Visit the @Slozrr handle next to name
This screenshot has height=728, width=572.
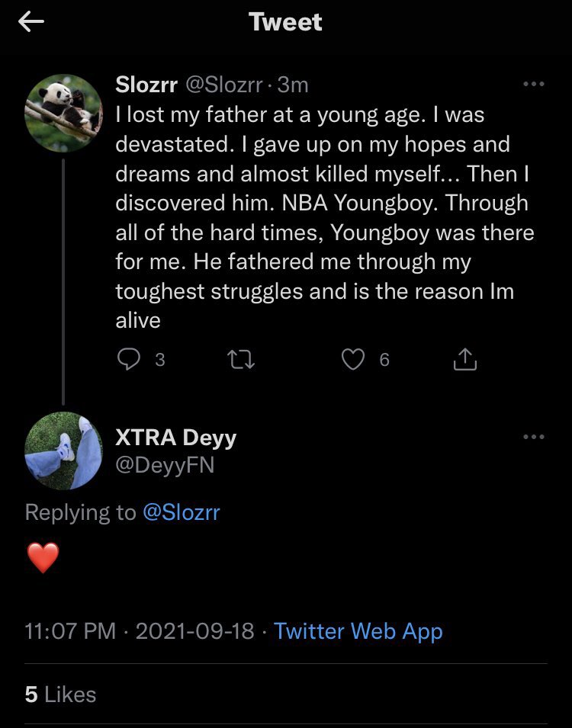(226, 85)
